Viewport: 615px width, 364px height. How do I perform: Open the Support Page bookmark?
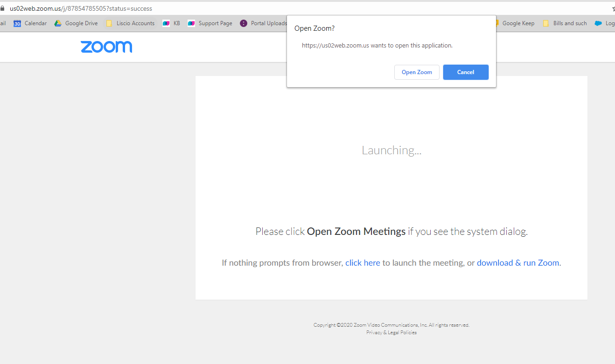(x=210, y=23)
